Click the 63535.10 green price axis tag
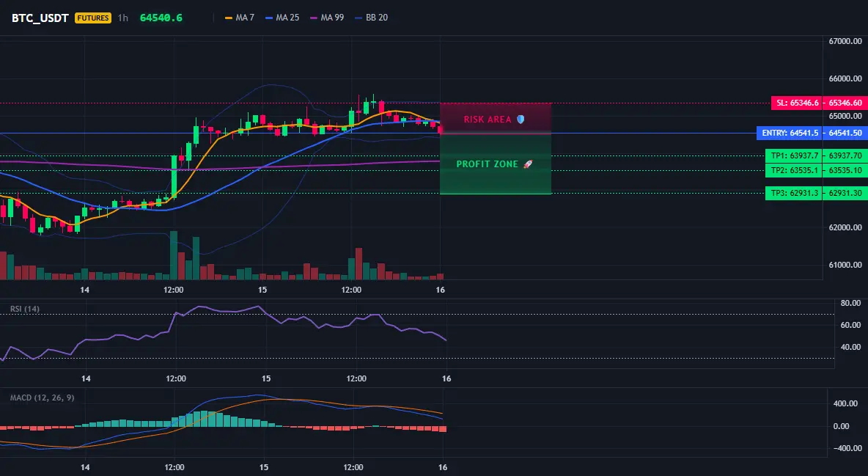The height and width of the screenshot is (476, 868). 845,171
